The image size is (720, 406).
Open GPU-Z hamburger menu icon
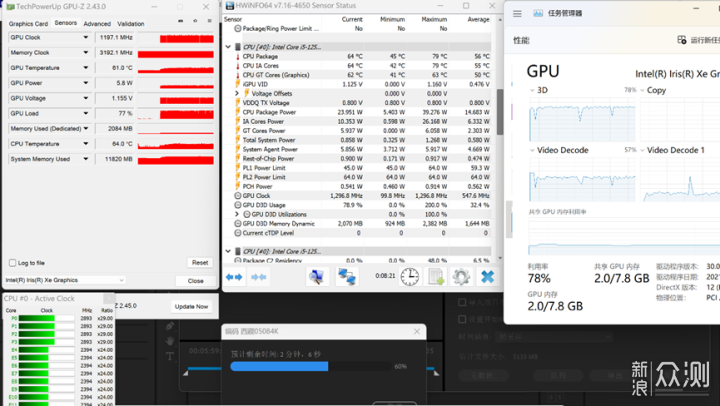209,21
